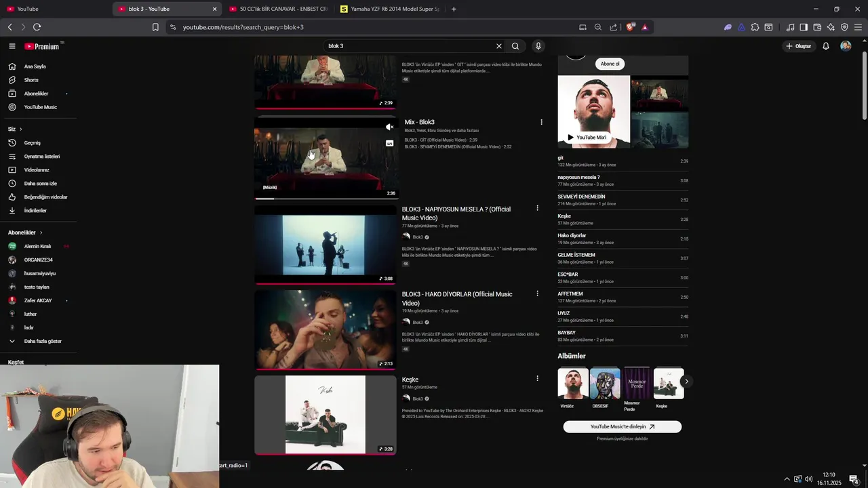Zoom out via address bar magnifier icon
The width and height of the screenshot is (868, 488).
coord(598,27)
